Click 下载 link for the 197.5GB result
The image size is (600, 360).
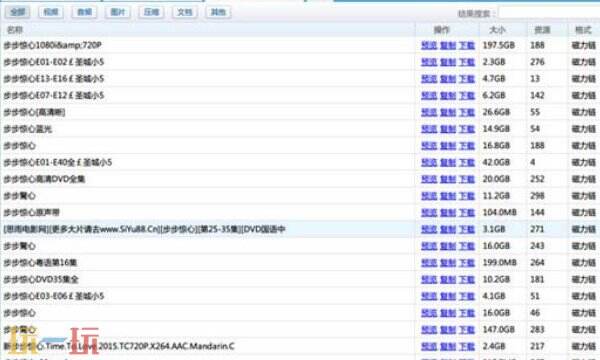[x=467, y=46]
